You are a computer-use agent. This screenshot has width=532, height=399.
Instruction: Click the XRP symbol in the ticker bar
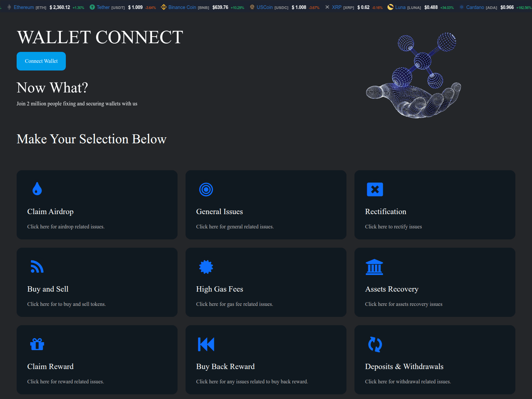point(328,7)
